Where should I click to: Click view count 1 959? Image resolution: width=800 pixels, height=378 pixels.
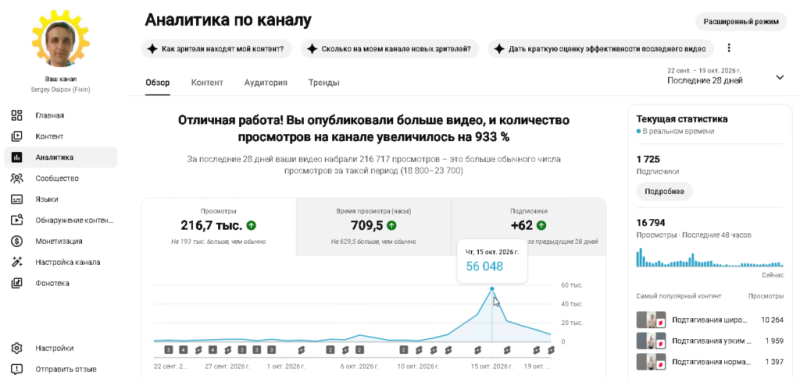pyautogui.click(x=774, y=341)
